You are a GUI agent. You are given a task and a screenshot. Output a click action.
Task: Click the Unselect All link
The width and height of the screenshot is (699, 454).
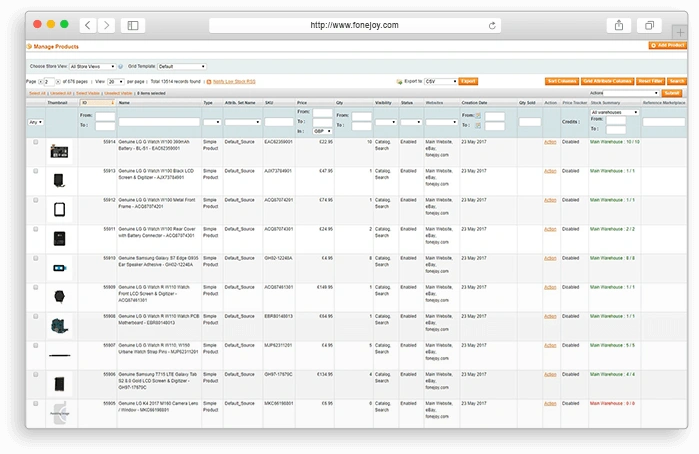click(x=61, y=93)
